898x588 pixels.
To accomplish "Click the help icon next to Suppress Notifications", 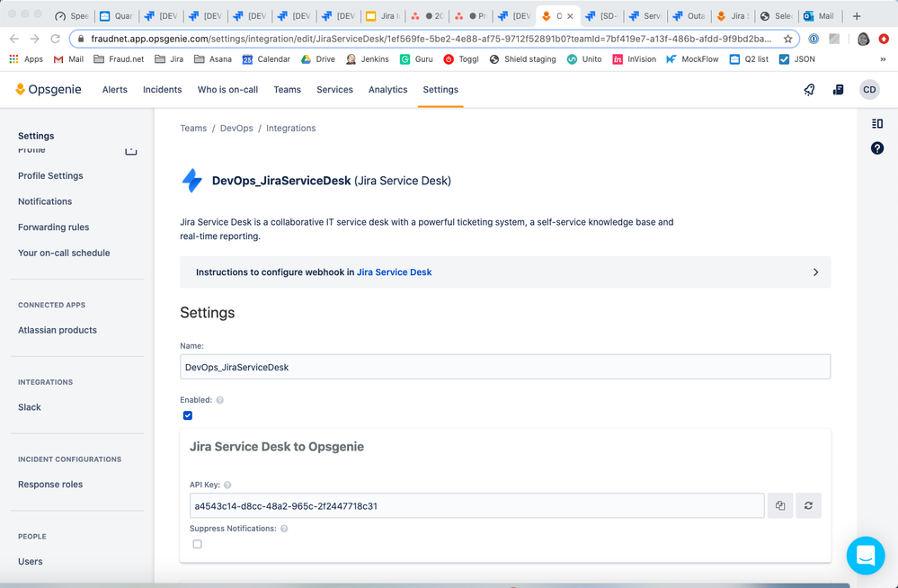I will (284, 529).
